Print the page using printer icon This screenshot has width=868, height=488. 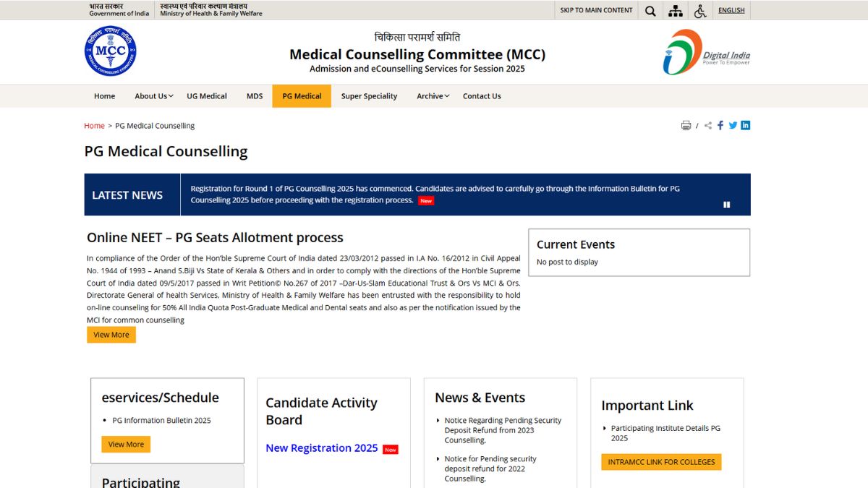pyautogui.click(x=686, y=126)
